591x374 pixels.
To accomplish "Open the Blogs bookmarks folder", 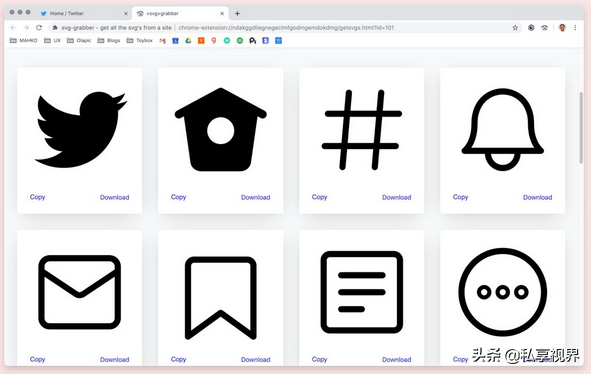I will (109, 40).
